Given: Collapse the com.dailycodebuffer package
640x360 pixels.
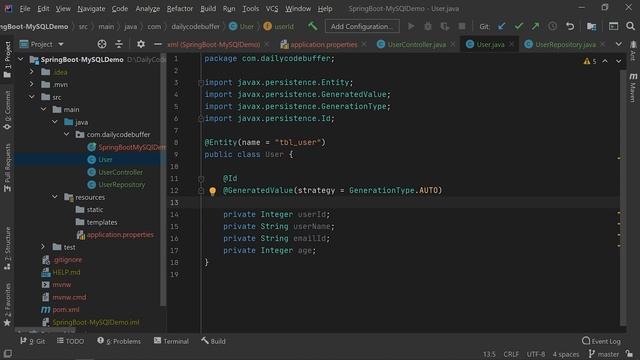Looking at the screenshot, I should (66, 134).
